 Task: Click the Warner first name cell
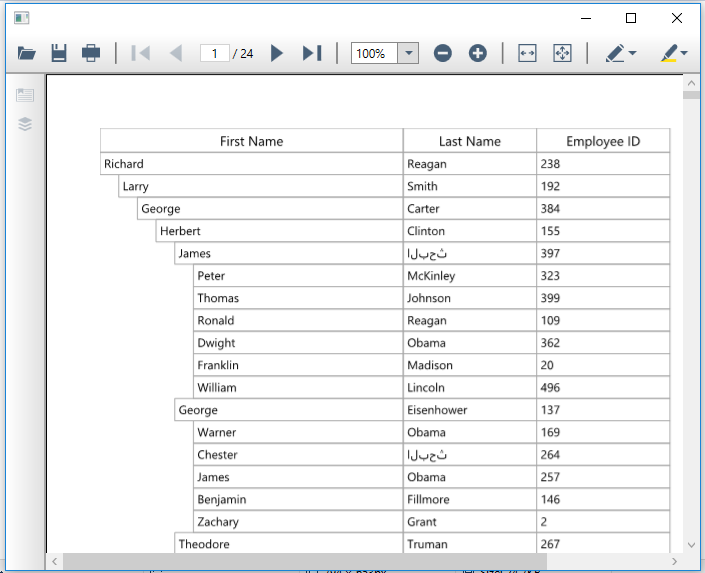point(298,432)
